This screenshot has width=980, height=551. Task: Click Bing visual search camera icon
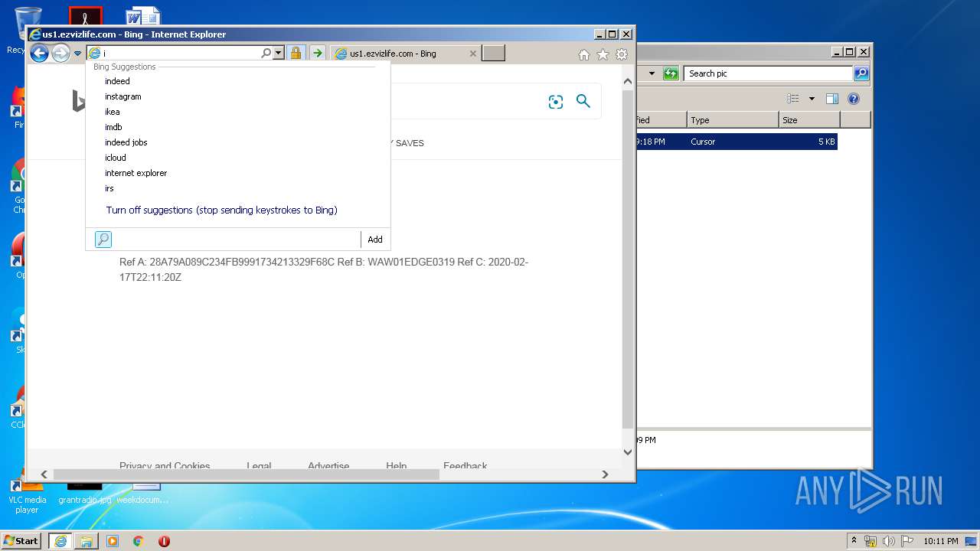(556, 102)
